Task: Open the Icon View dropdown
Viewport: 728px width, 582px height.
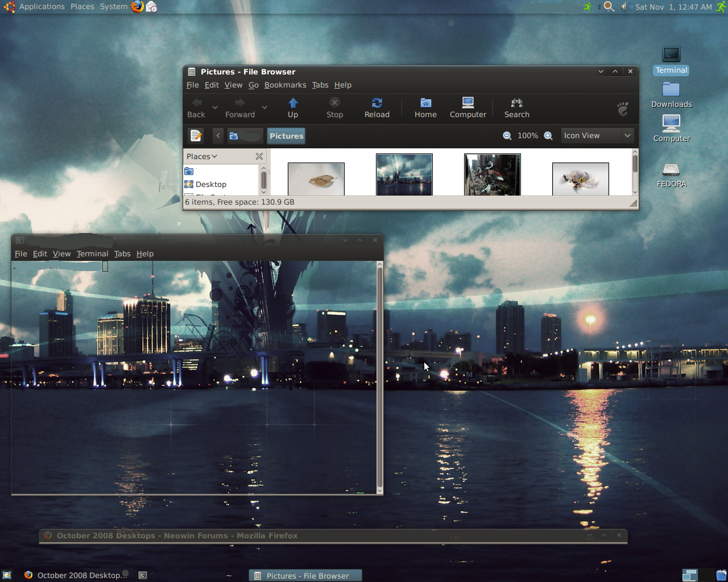Action: 597,136
